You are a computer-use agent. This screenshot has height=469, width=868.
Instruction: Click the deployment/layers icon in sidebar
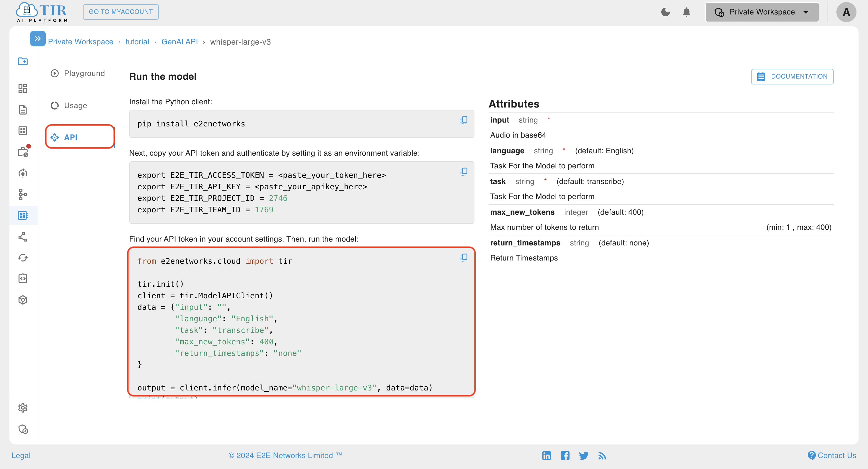tap(23, 299)
